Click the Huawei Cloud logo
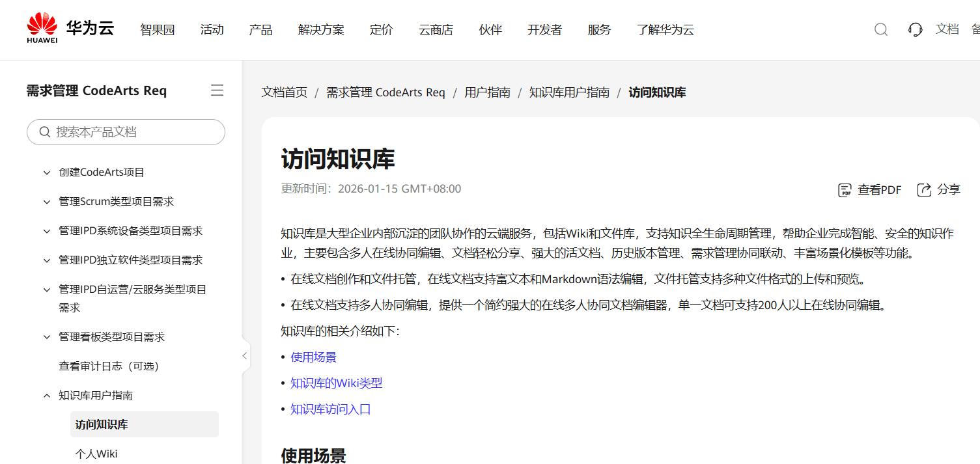Image resolution: width=980 pixels, height=464 pixels. click(70, 29)
